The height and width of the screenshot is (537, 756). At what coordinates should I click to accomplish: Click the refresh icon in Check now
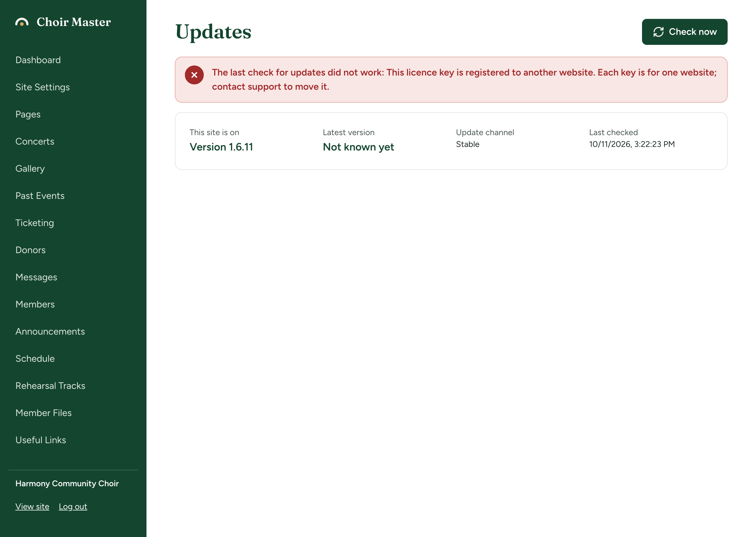[x=658, y=32]
